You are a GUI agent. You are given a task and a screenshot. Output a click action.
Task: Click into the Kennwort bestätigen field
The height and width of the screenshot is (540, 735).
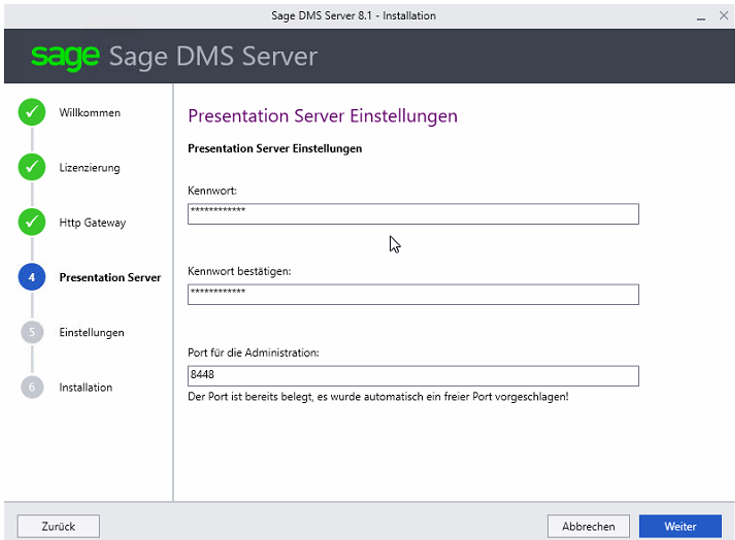coord(412,294)
